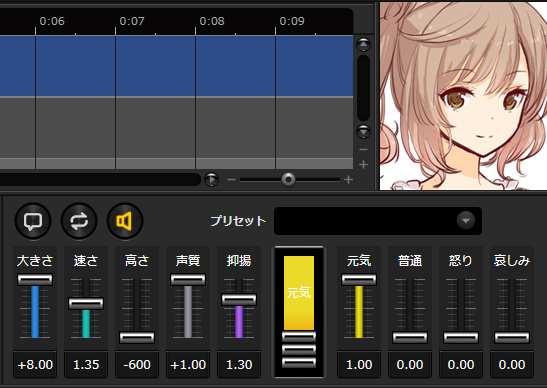Click the 声質 label
Image resolution: width=547 pixels, height=388 pixels.
click(188, 261)
